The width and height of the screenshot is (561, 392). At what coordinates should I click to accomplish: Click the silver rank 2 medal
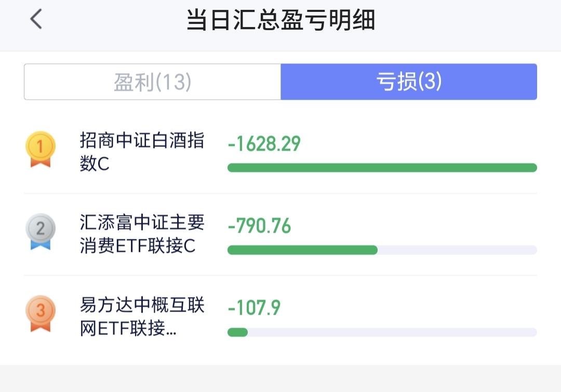pos(41,232)
